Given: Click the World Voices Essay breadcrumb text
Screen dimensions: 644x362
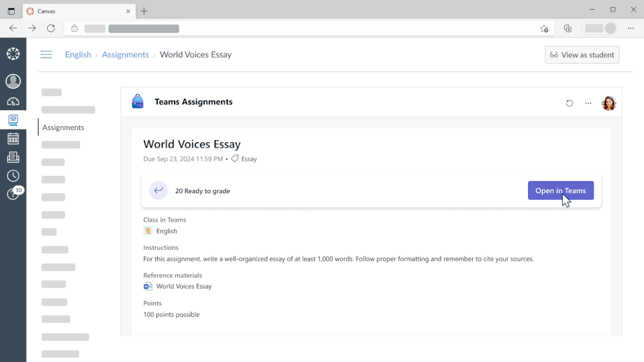Looking at the screenshot, I should 195,55.
